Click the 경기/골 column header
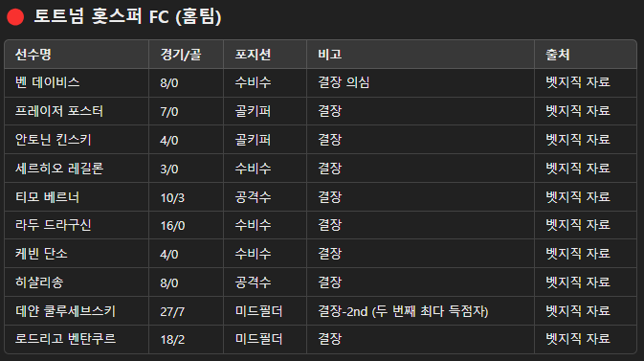The height and width of the screenshot is (361, 644). point(181,55)
